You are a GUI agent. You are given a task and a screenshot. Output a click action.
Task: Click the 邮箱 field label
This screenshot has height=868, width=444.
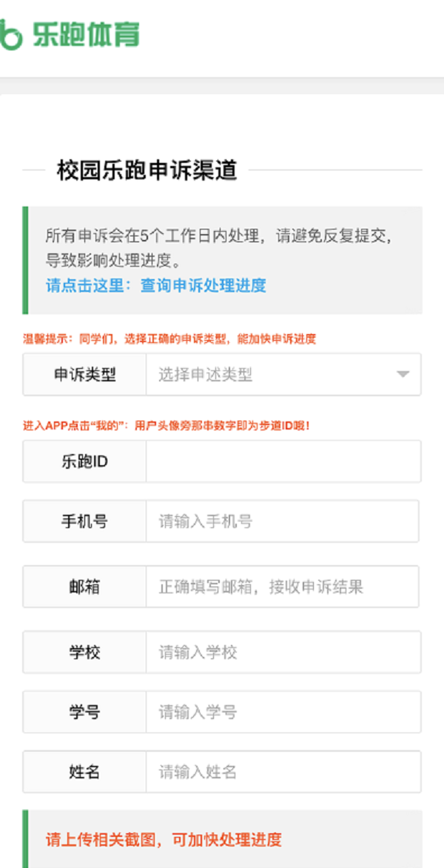(84, 587)
